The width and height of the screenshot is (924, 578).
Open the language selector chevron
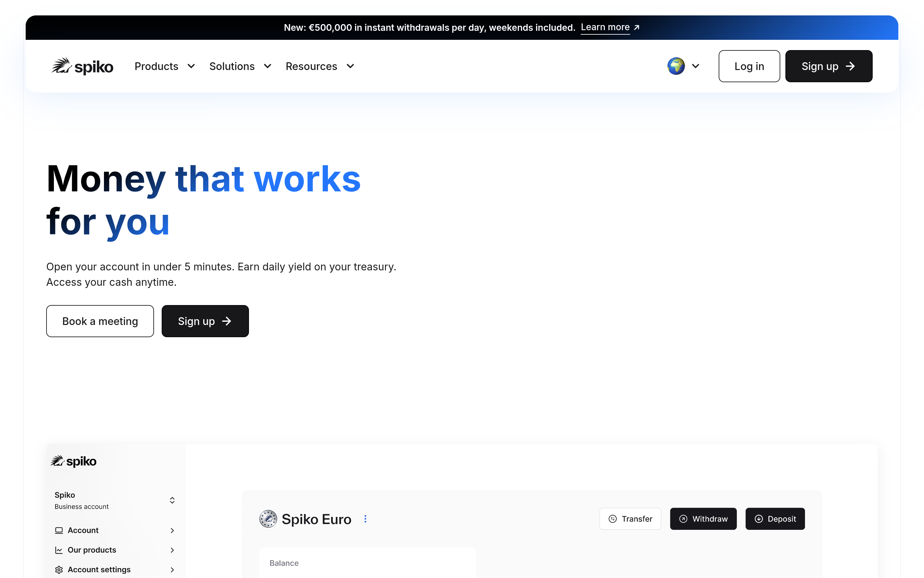pyautogui.click(x=696, y=66)
